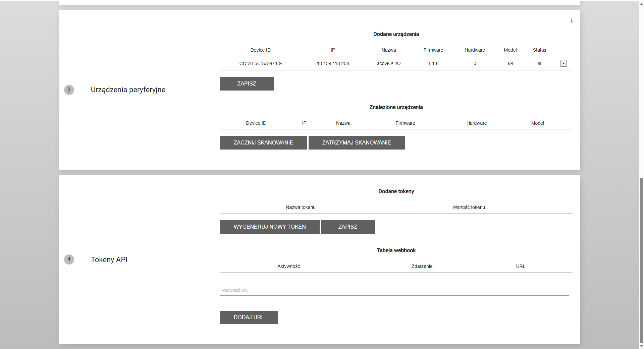This screenshot has width=644, height=349.
Task: Start scanning with ZACZNIJ SKANOWANIE
Action: (x=263, y=143)
